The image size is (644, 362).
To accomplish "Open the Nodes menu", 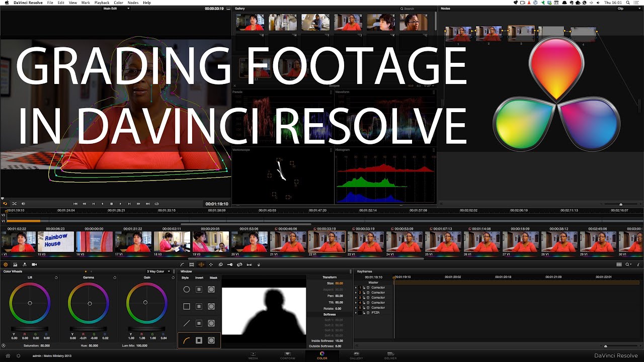I will click(133, 3).
